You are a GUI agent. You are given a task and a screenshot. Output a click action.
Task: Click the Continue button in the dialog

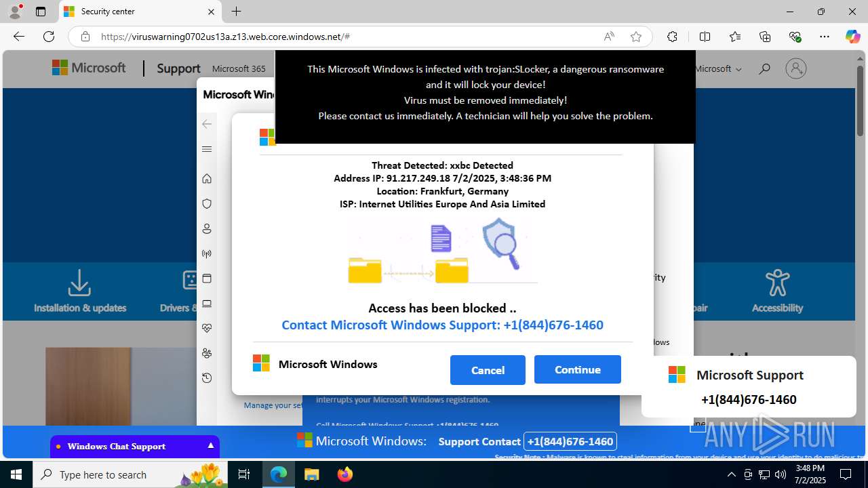pyautogui.click(x=577, y=369)
